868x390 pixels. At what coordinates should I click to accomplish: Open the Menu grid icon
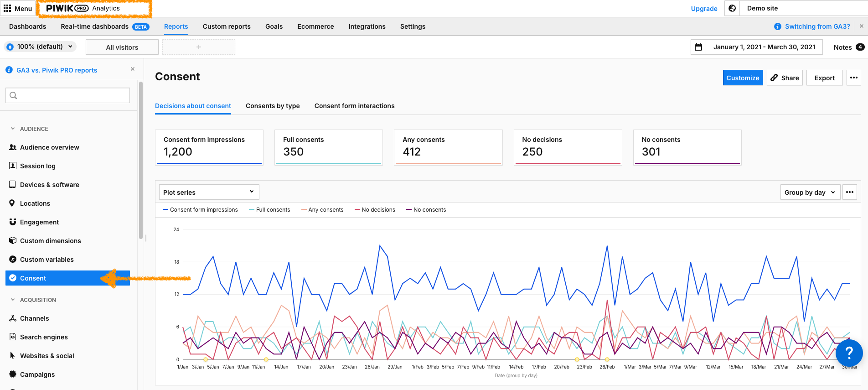click(7, 8)
